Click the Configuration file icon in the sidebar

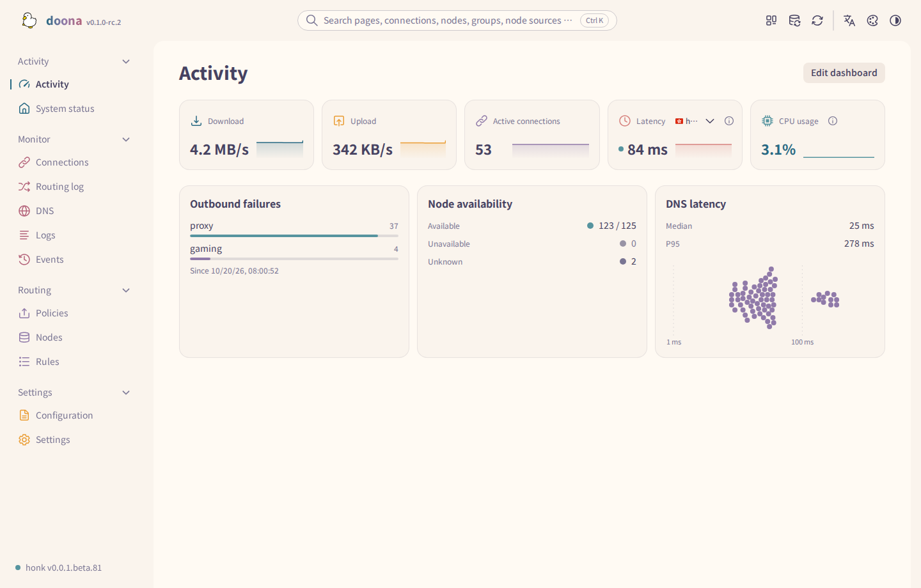click(24, 415)
